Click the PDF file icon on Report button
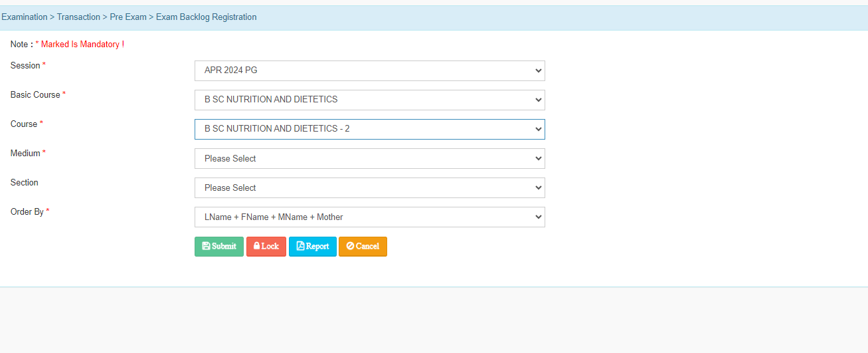Image resolution: width=868 pixels, height=353 pixels. 300,246
